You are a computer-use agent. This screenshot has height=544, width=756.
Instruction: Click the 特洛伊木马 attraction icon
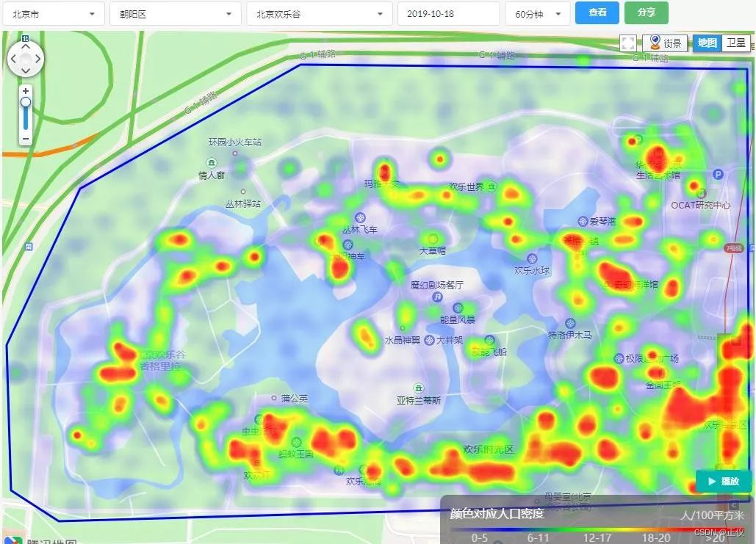570,323
